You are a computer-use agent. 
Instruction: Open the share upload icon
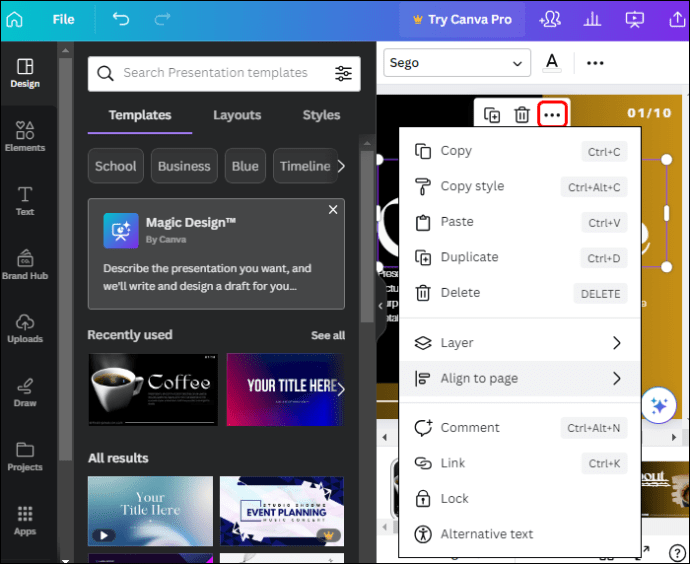(677, 19)
